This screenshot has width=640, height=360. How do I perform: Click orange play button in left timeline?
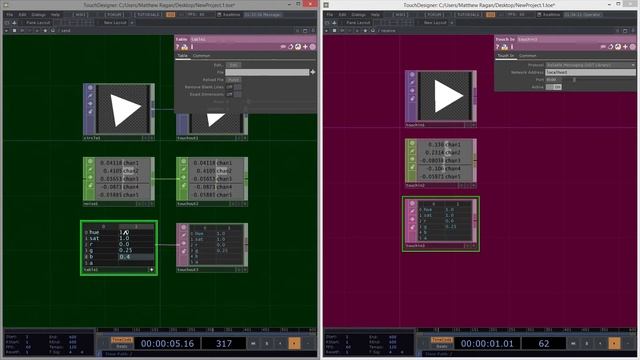click(294, 344)
